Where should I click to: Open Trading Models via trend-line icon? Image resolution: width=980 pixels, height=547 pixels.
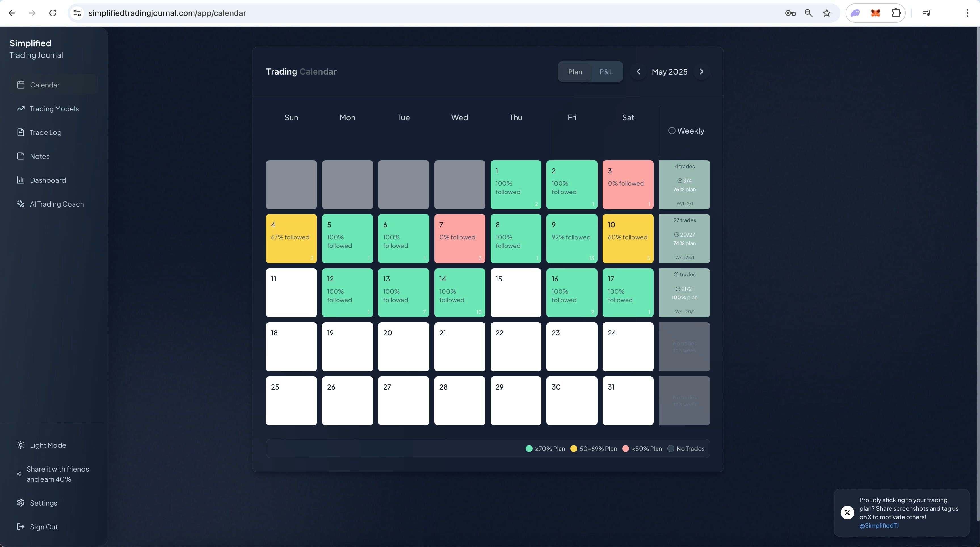20,109
